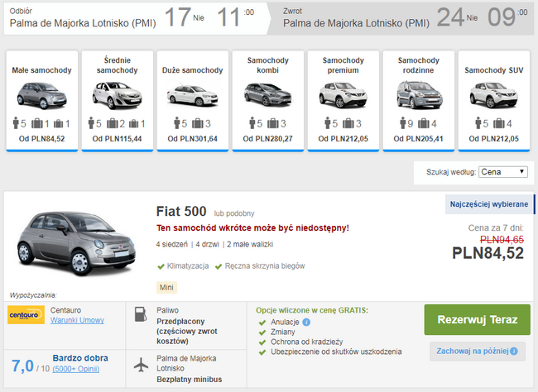Click the passenger icon in Samochody rodzinne card
Viewport: 538px width, 392px height.
point(403,122)
